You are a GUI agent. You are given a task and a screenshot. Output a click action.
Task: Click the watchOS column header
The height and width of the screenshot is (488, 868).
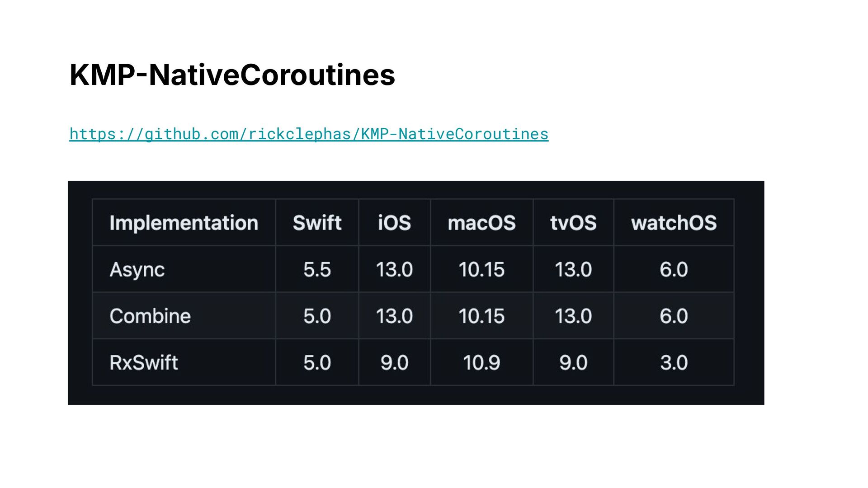(x=674, y=222)
